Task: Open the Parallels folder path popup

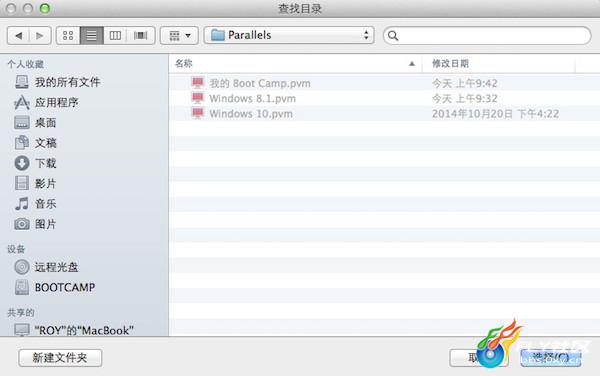Action: click(289, 35)
